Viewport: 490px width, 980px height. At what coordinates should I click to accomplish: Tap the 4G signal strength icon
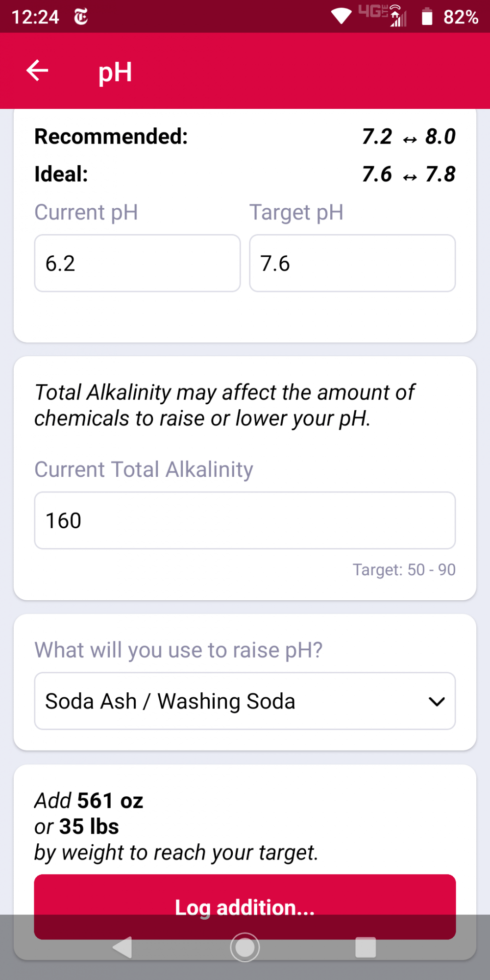click(383, 16)
